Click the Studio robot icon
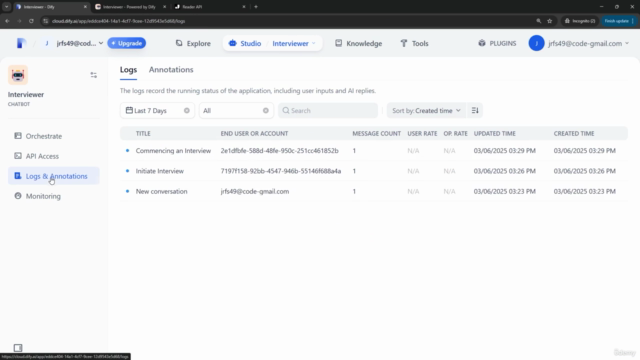 pyautogui.click(x=233, y=43)
